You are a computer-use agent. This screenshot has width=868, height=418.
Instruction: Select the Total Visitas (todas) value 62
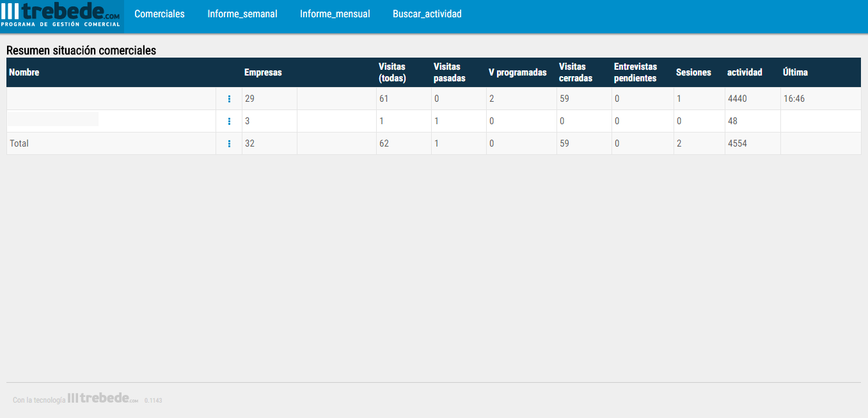click(384, 143)
